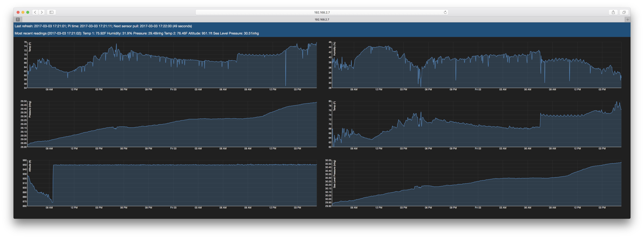Click inside the second Temp (F) chart

coord(477,124)
